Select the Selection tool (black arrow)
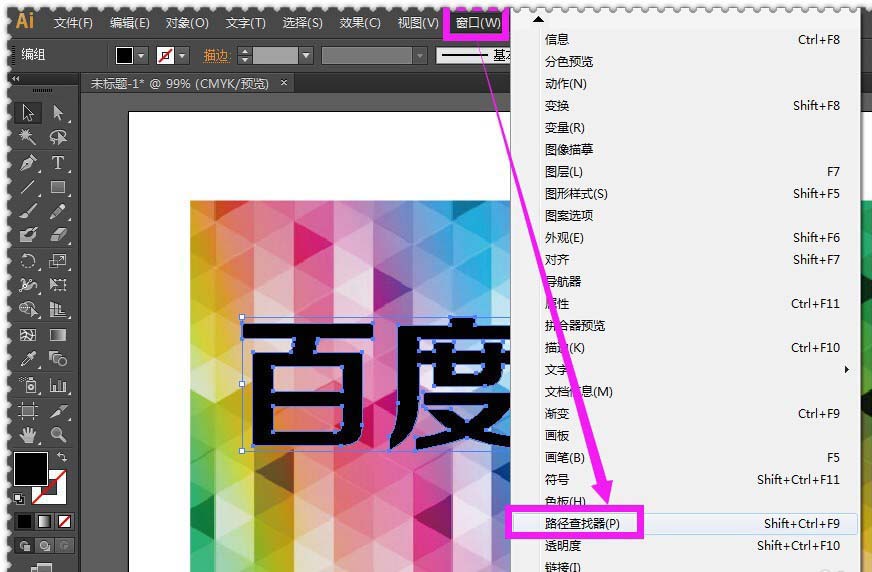Screen dimensions: 872x572 [x=28, y=113]
